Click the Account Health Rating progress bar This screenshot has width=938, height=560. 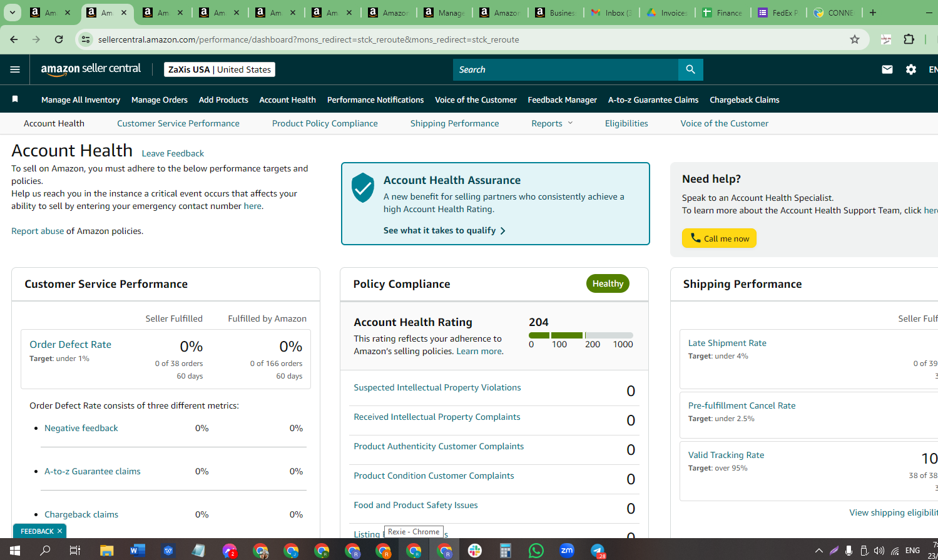[x=581, y=335]
